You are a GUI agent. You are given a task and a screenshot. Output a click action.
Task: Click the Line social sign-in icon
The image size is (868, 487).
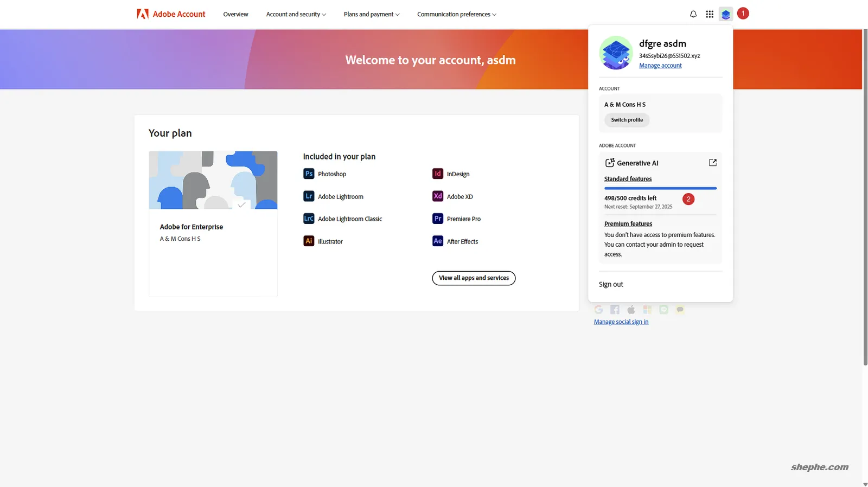click(x=663, y=310)
